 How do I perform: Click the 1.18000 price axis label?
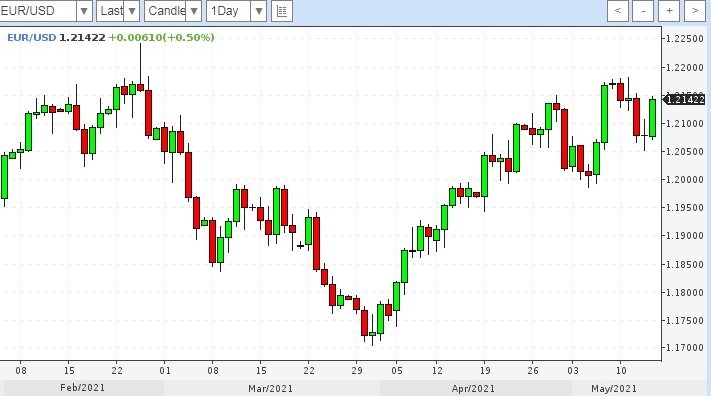click(685, 293)
